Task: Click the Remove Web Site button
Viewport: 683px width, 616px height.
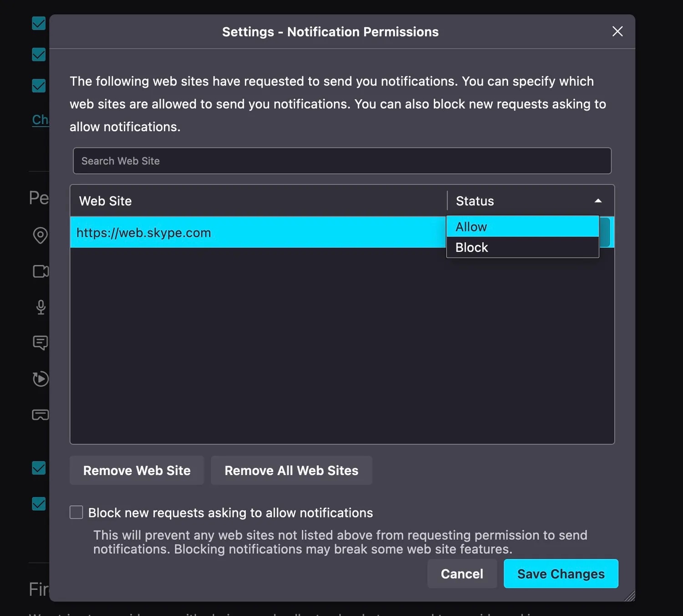Action: (137, 470)
